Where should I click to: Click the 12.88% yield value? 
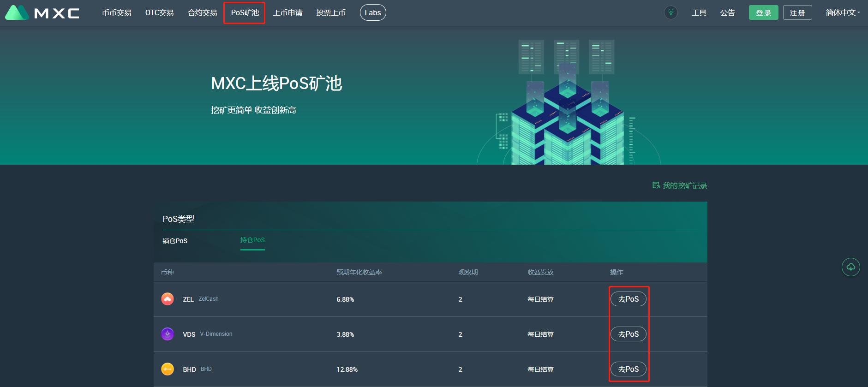[347, 369]
